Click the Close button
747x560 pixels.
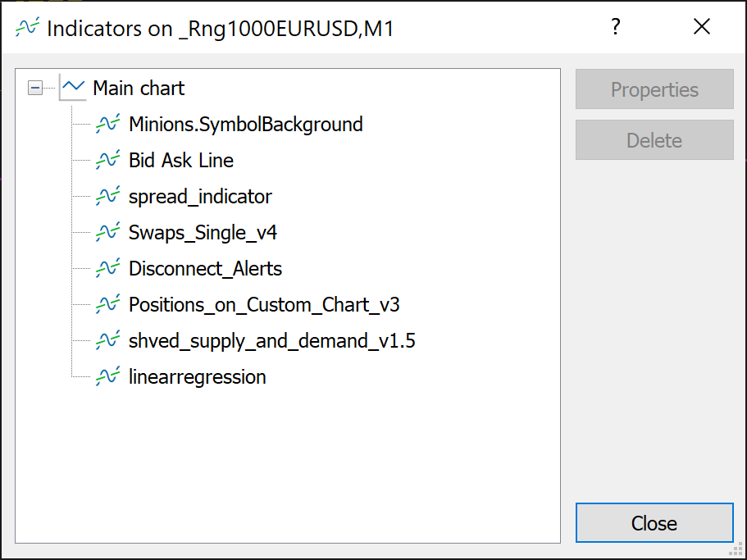pos(654,523)
